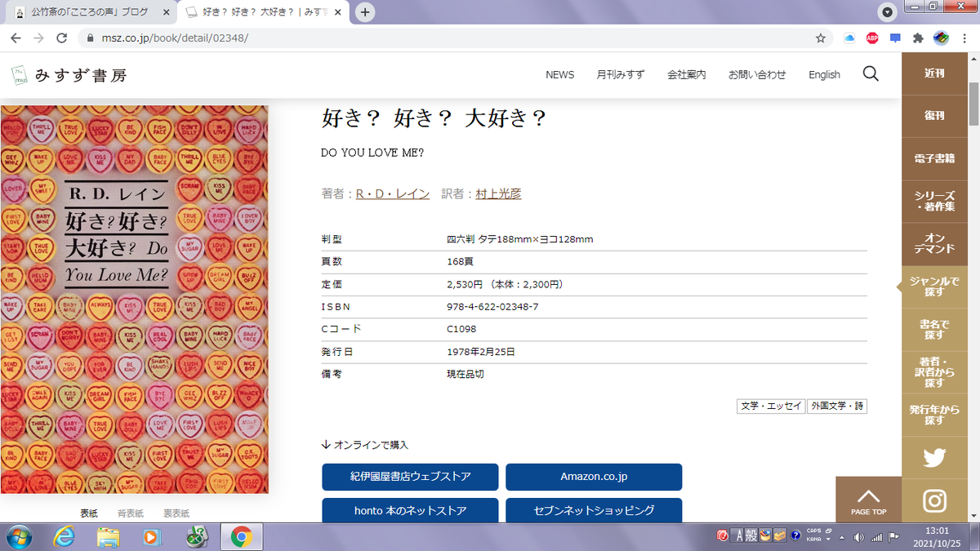The width and height of the screenshot is (980, 551).
Task: Open translator link 村上光彦
Action: point(498,193)
